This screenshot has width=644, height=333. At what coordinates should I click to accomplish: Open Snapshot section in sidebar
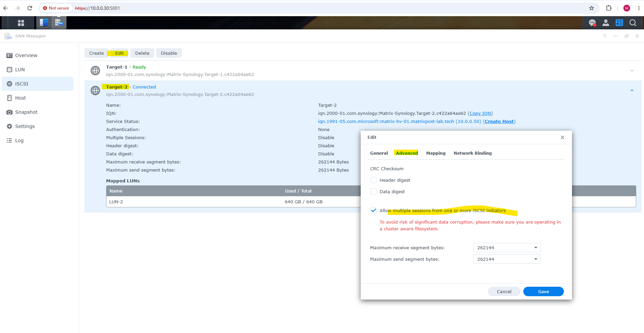(x=38, y=112)
